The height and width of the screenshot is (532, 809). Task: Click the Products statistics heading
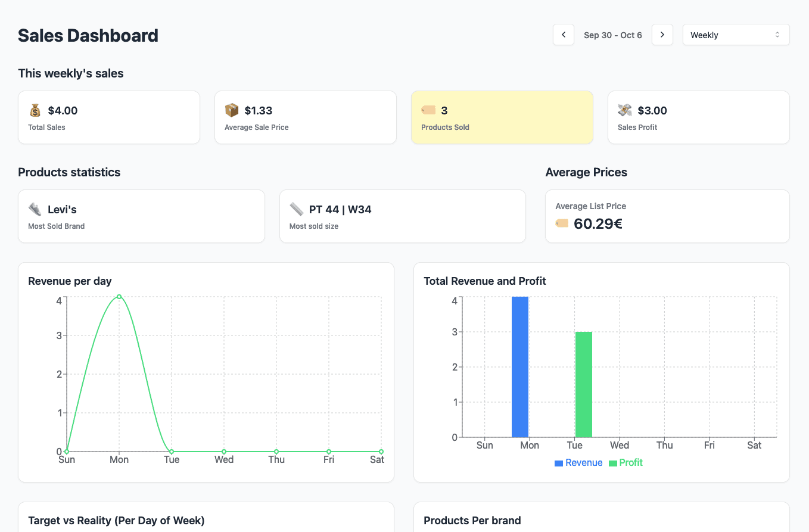click(69, 172)
